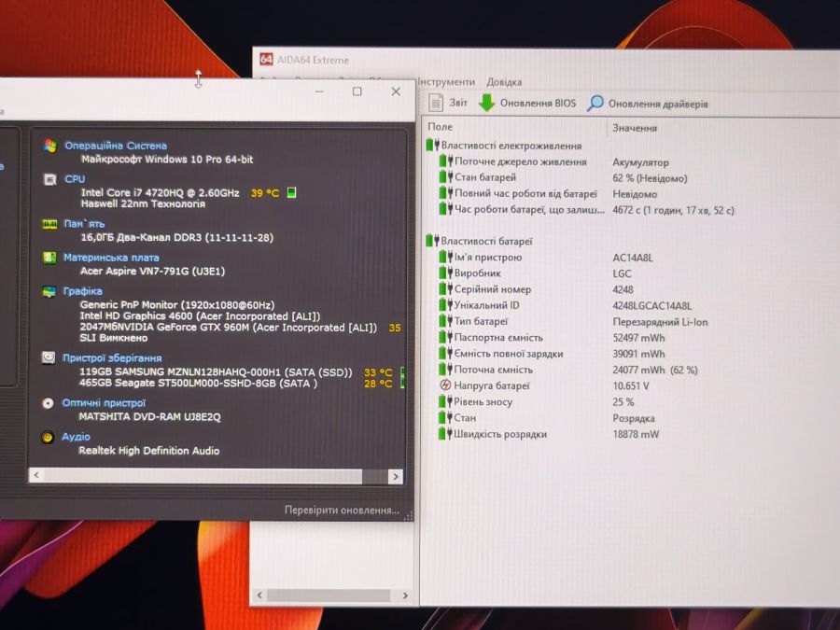Open the Материнська плата section link
The width and height of the screenshot is (840, 630).
tap(111, 258)
